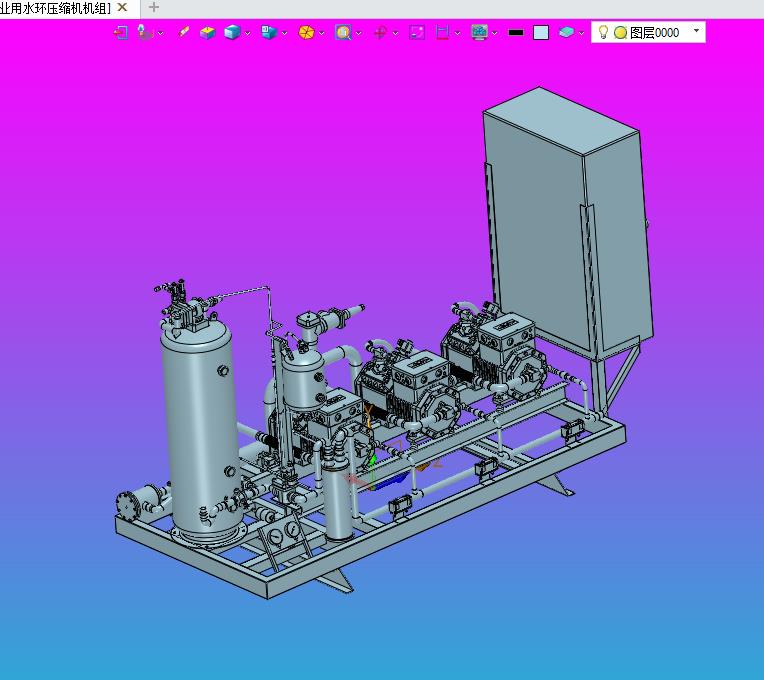Click the black color swatch
Image resolution: width=764 pixels, height=680 pixels.
tap(516, 32)
